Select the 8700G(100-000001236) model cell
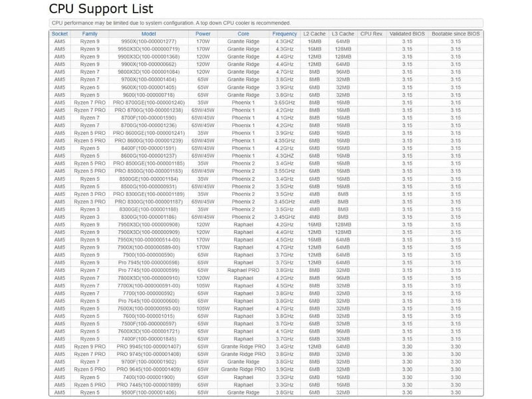 coord(148,125)
